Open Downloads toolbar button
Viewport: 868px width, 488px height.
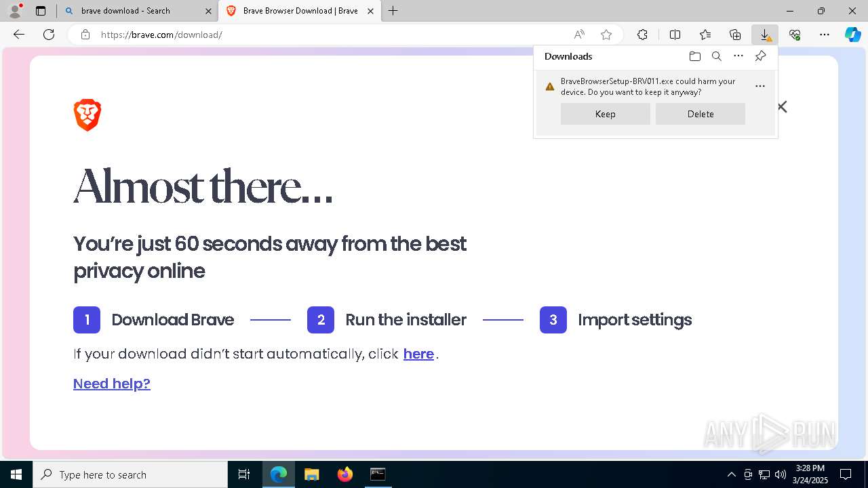click(x=765, y=35)
